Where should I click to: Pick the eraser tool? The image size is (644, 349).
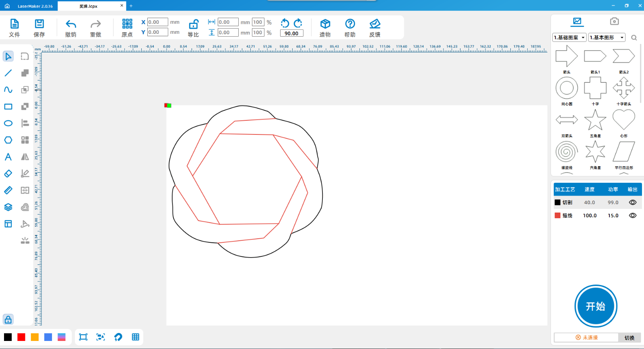(x=8, y=173)
